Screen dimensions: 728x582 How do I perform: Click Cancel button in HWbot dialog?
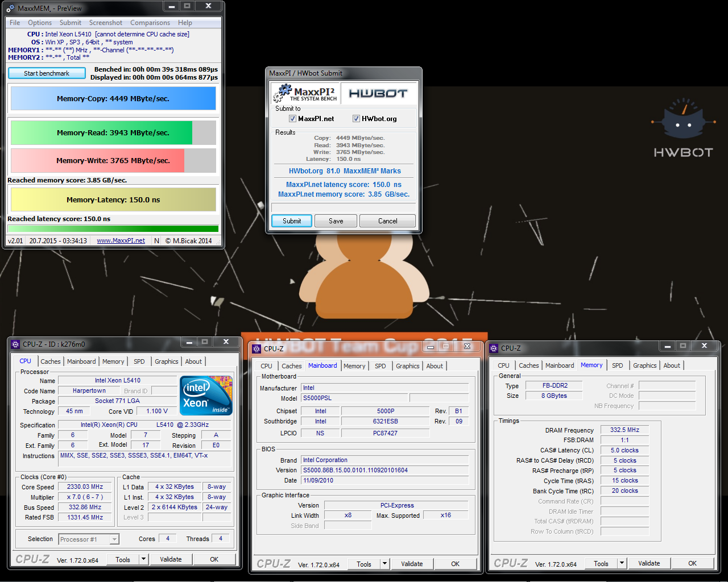click(x=388, y=221)
